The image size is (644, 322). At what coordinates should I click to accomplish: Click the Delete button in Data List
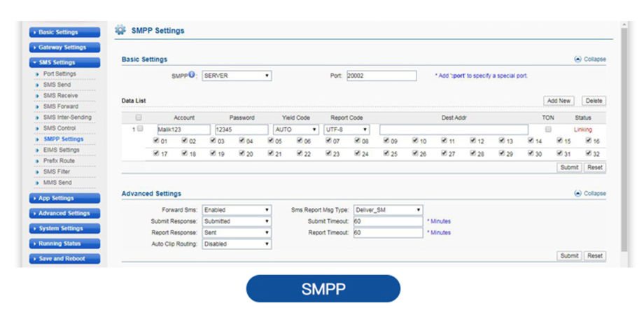pos(593,101)
